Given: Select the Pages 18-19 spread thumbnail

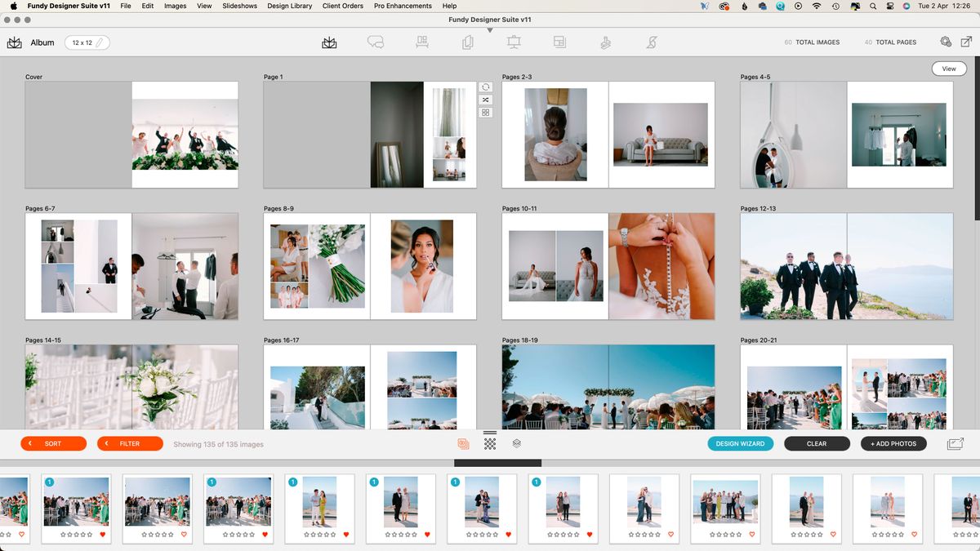Looking at the screenshot, I should click(608, 392).
